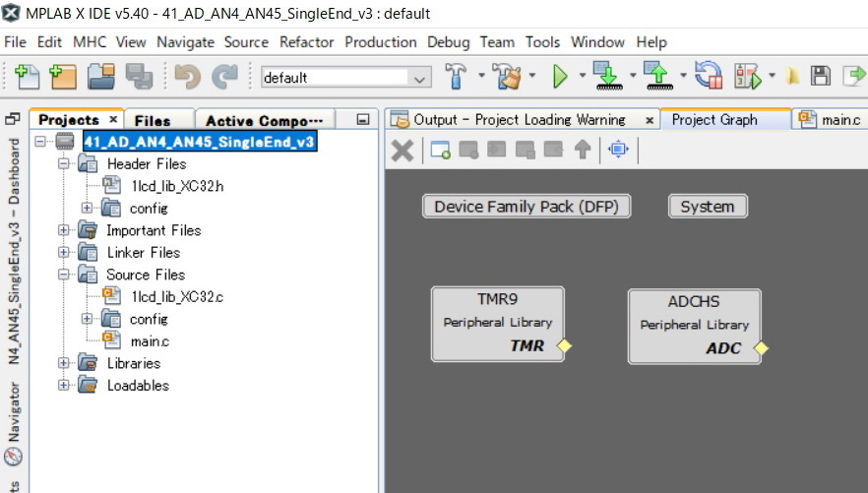Select the TMR9 Peripheral Library block
Viewport: 868px width, 493px height.
[498, 324]
